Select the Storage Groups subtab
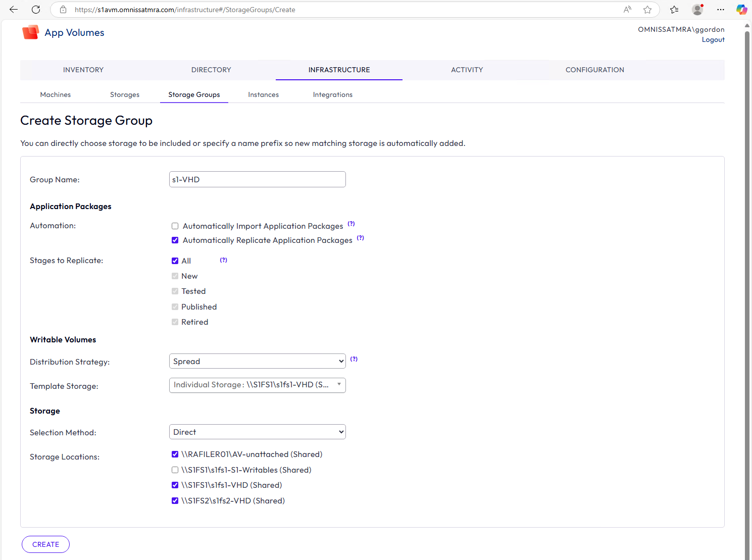 (194, 95)
